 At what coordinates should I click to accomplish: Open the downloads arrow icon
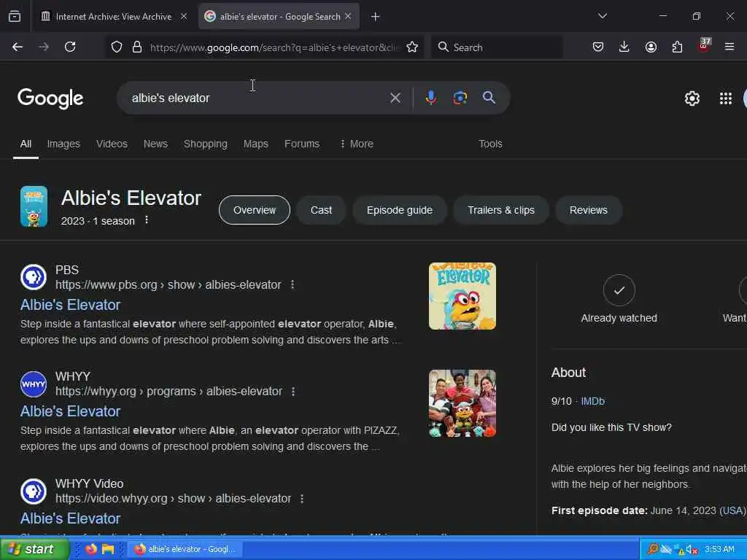coord(624,47)
